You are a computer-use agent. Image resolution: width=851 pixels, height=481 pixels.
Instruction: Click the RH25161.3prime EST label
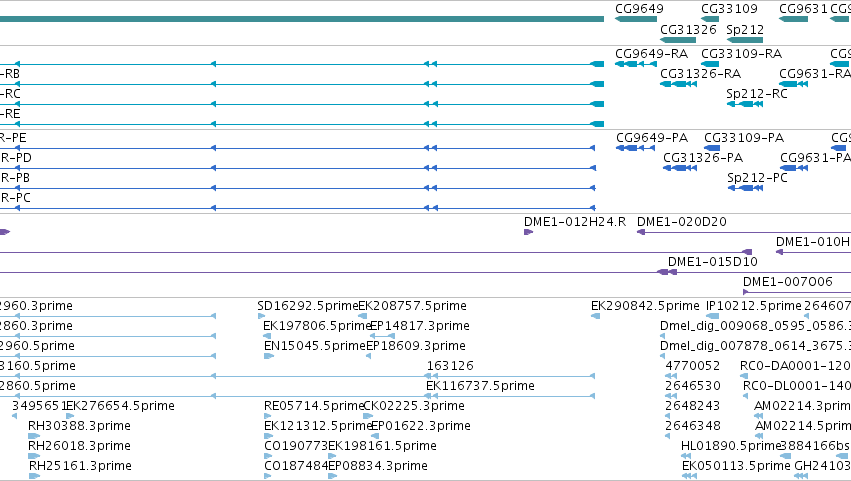click(80, 466)
